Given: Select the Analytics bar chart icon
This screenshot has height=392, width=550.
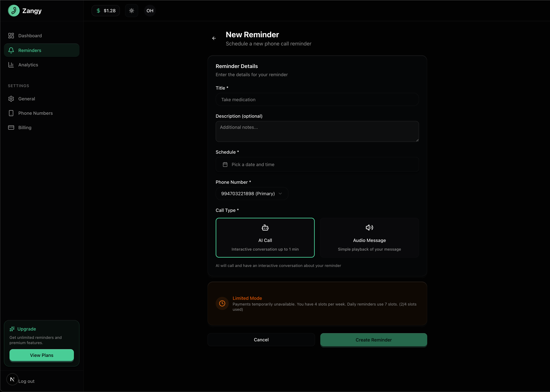Looking at the screenshot, I should click(11, 65).
